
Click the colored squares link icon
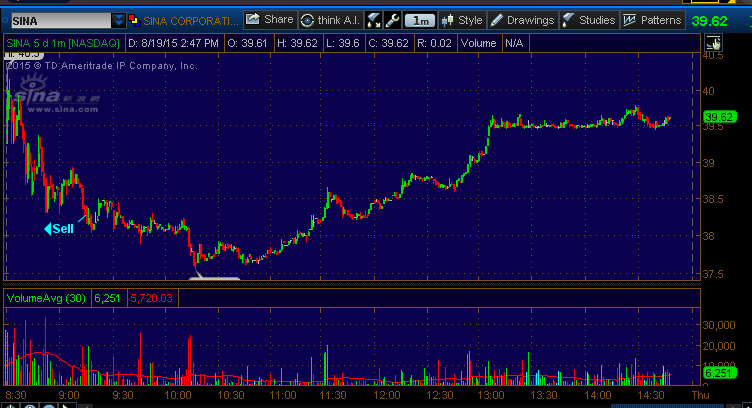click(x=136, y=19)
